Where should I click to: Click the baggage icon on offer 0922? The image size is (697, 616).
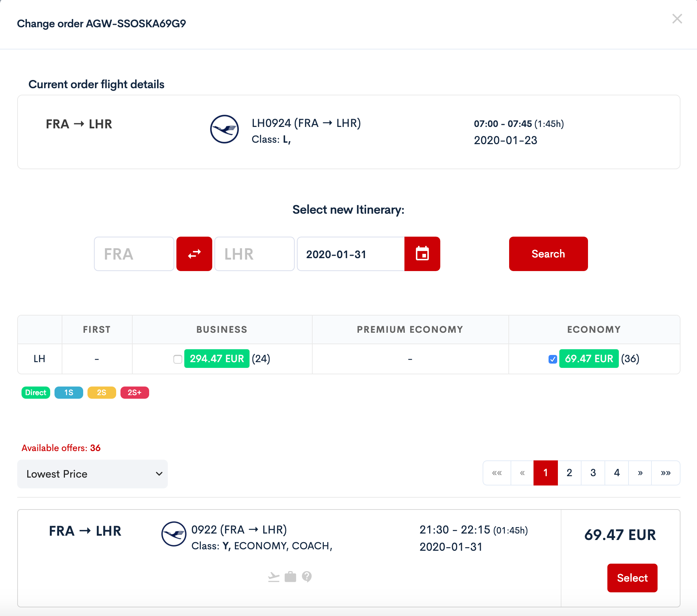point(290,577)
